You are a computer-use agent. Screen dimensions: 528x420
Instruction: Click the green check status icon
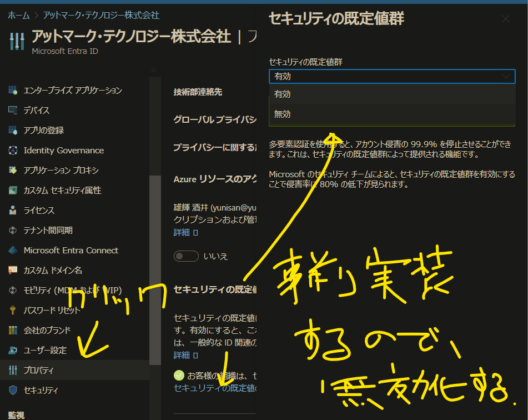[x=179, y=375]
